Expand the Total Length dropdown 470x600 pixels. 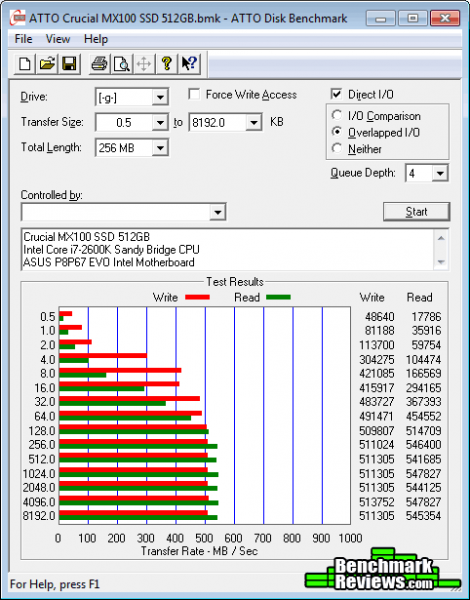(x=160, y=148)
